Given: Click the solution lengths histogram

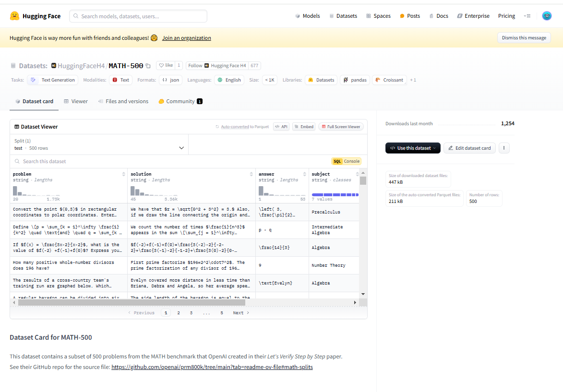Looking at the screenshot, I should pyautogui.click(x=154, y=190).
